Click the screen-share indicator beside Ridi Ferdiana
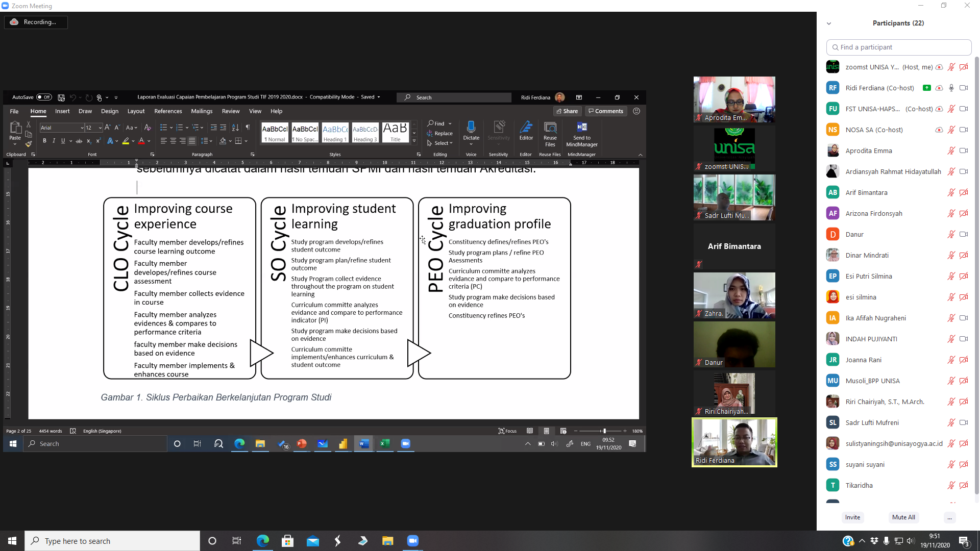980x551 pixels. point(926,88)
